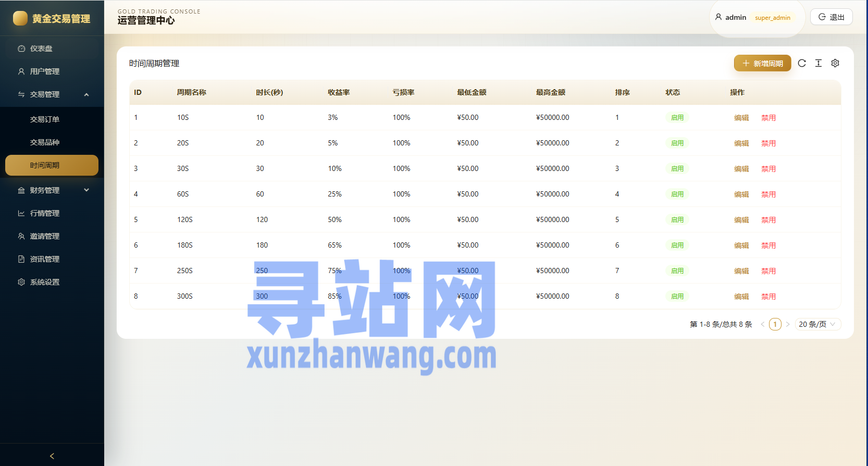Refresh the period table with reload icon
Image resolution: width=868 pixels, height=466 pixels.
[x=802, y=63]
